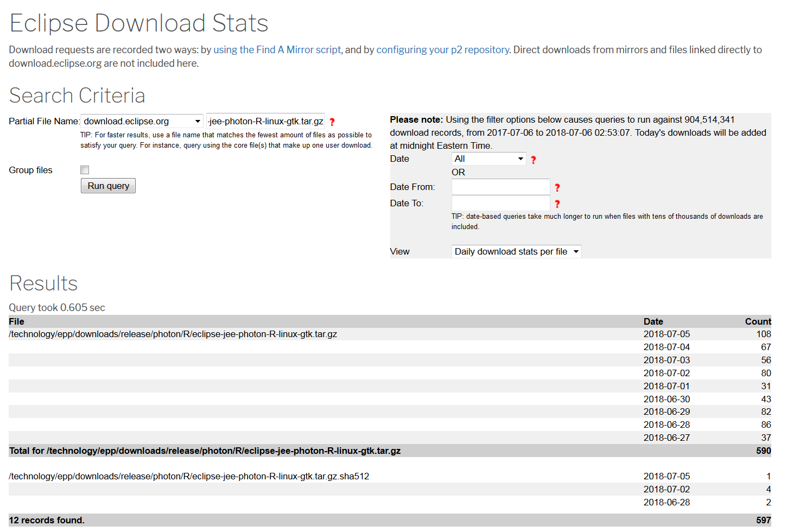The height and width of the screenshot is (532, 787).
Task: Click the help icon beside Date From field
Action: (557, 187)
